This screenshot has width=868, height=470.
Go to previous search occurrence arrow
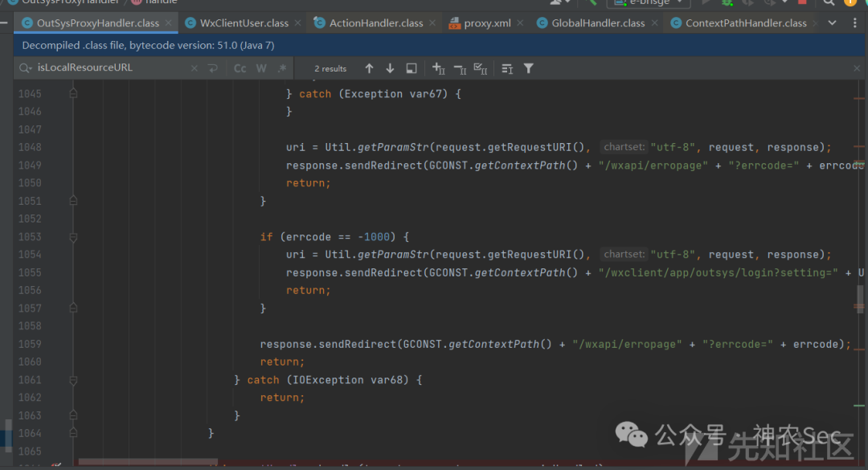coord(369,68)
